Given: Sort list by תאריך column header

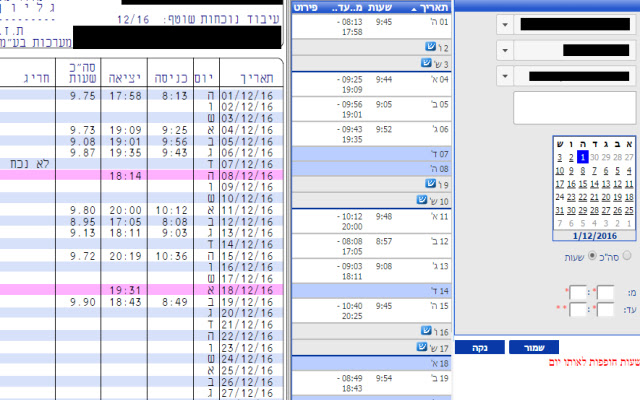Looking at the screenshot, I should pos(435,8).
